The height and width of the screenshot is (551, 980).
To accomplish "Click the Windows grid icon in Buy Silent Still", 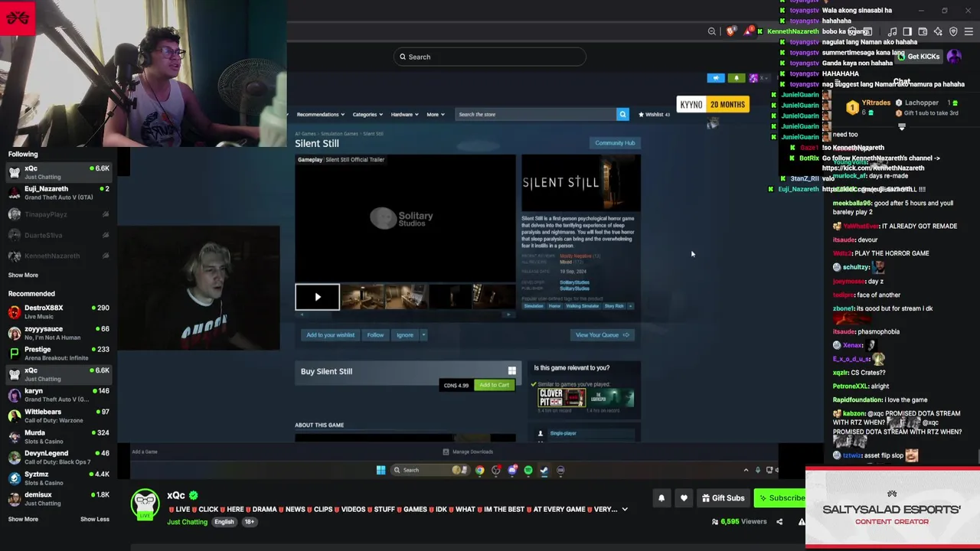I will point(511,371).
